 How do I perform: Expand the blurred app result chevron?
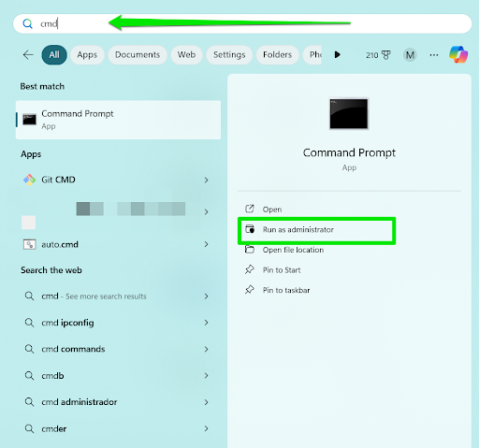point(206,212)
